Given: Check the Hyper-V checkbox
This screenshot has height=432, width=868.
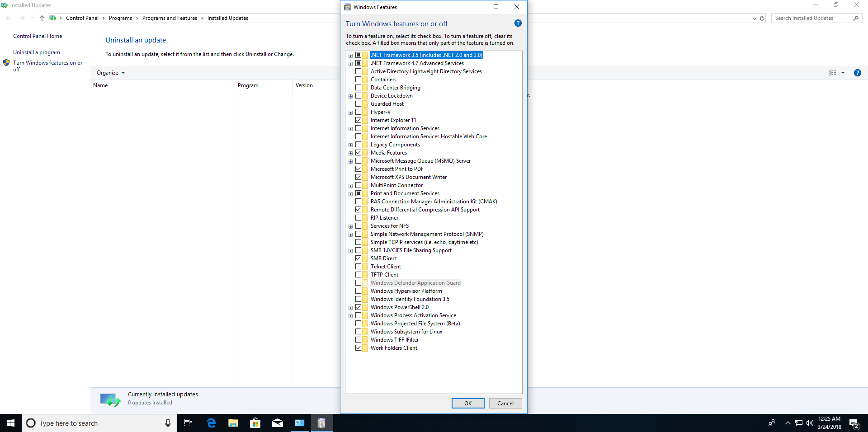Looking at the screenshot, I should [x=359, y=112].
